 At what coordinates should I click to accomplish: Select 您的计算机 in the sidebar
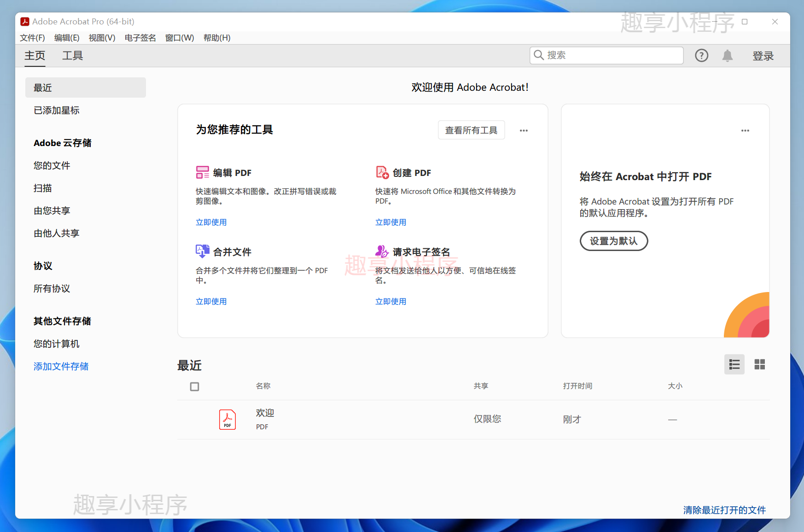[x=57, y=344]
